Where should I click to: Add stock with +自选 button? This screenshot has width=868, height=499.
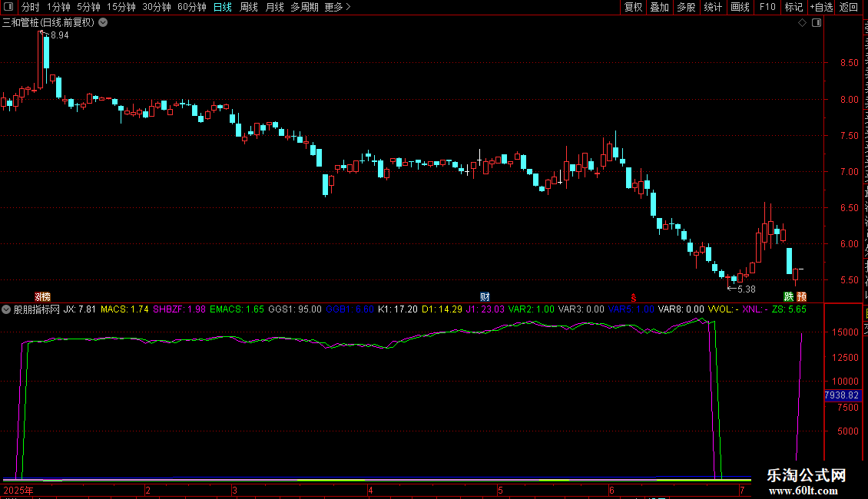point(821,7)
